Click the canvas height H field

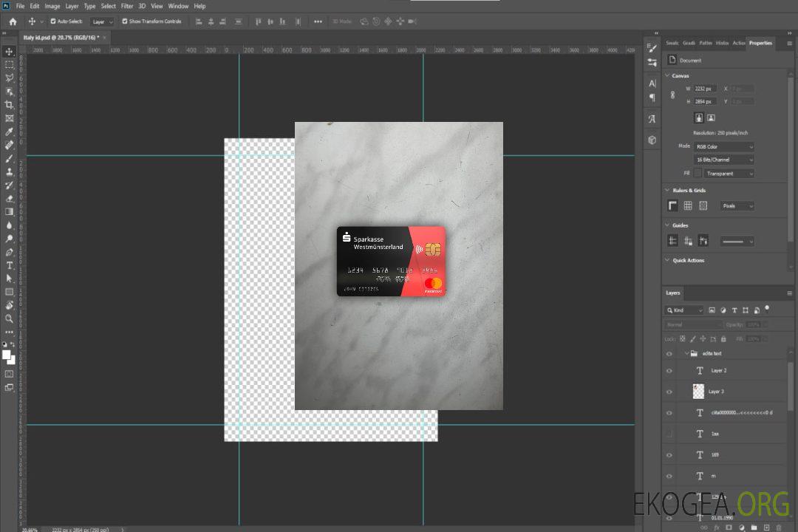pos(705,102)
